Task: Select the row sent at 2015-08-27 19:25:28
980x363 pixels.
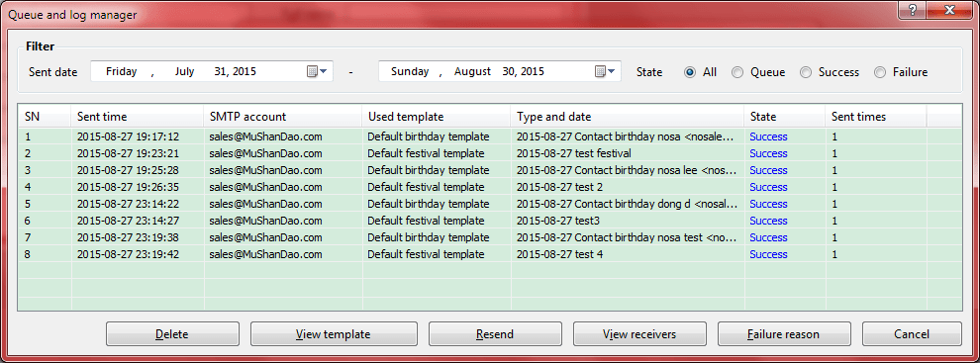Action: point(491,170)
